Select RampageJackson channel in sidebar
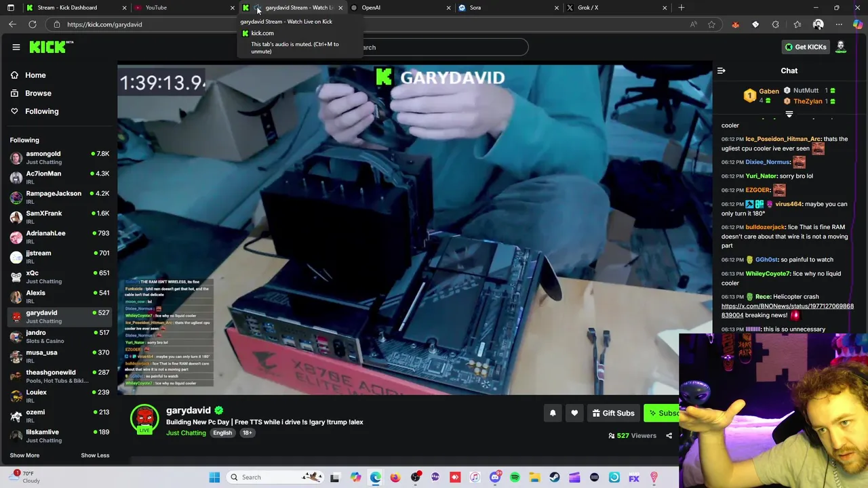868x488 pixels. 60,197
